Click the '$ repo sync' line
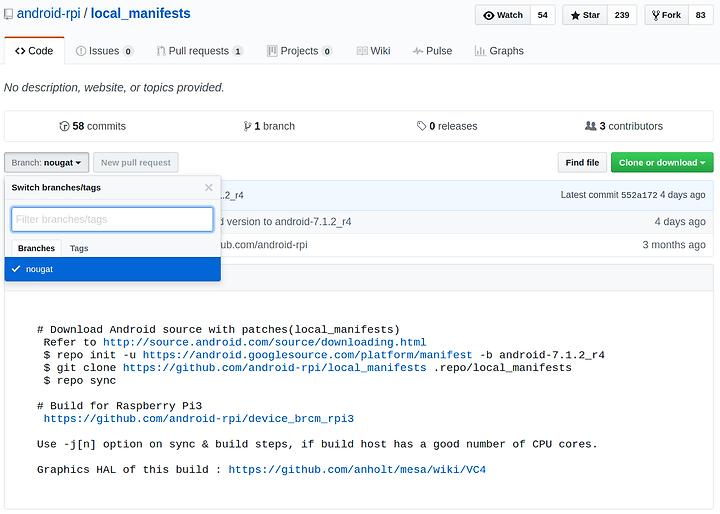This screenshot has width=720, height=514. pyautogui.click(x=80, y=381)
